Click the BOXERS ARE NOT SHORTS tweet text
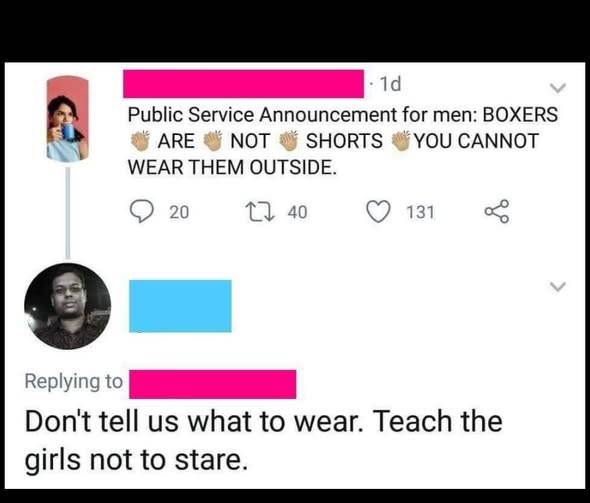Viewport: 590px width, 503px height. (342, 141)
